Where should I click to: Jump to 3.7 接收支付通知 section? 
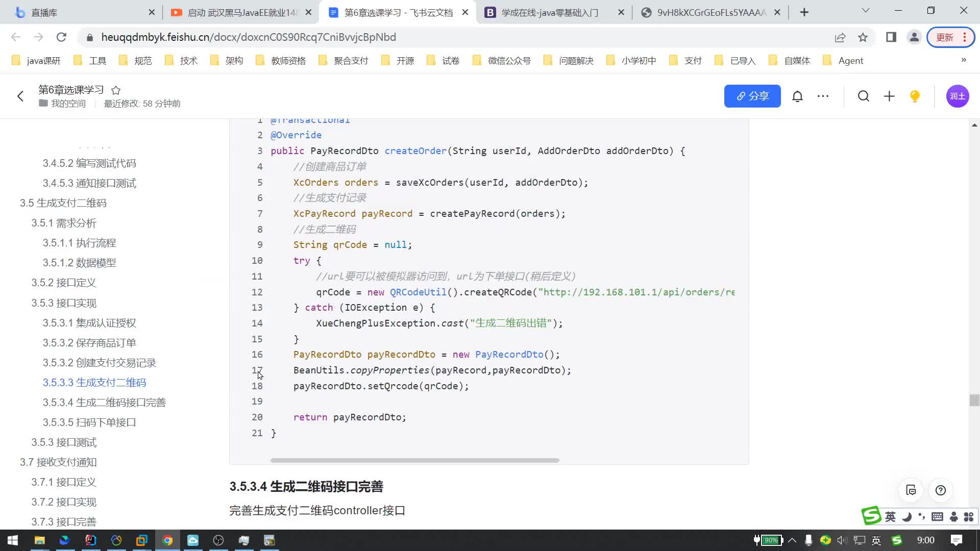pos(58,462)
